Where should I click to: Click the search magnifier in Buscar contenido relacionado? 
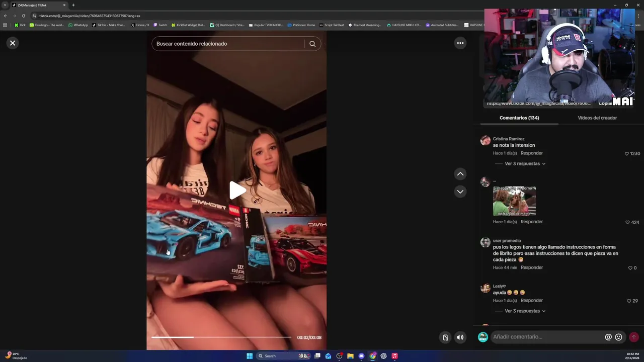click(312, 44)
